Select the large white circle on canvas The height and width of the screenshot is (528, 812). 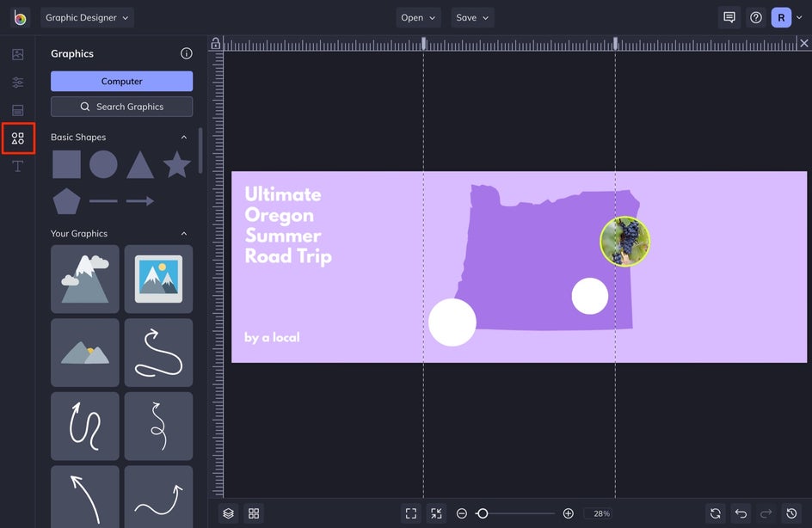click(452, 322)
